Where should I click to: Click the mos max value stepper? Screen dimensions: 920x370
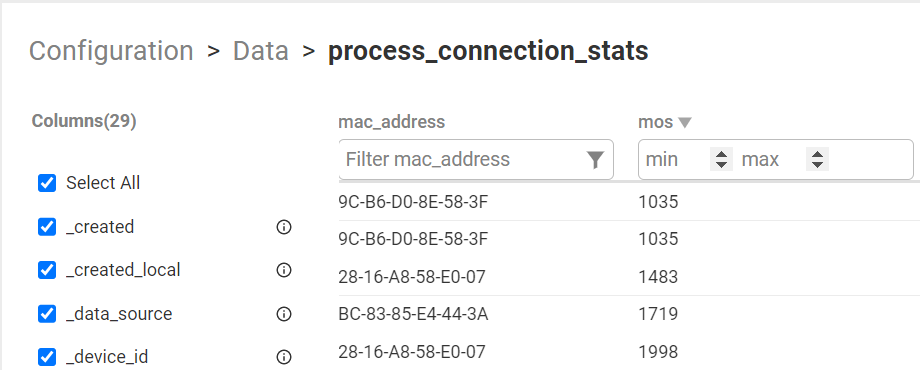point(817,159)
